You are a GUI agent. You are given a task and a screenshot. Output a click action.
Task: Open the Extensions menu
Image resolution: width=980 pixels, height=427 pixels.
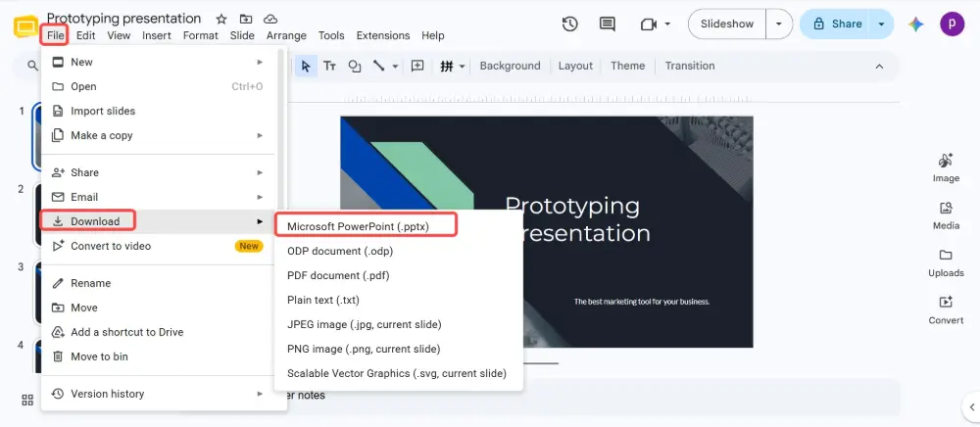383,35
